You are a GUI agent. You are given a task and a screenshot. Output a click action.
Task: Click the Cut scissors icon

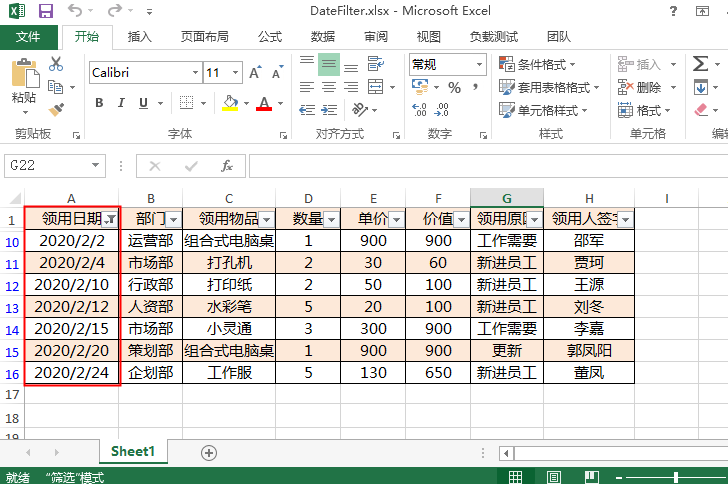tap(56, 64)
